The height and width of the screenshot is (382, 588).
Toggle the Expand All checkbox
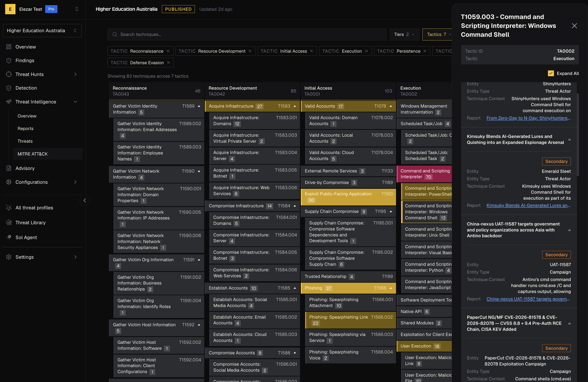coord(551,73)
